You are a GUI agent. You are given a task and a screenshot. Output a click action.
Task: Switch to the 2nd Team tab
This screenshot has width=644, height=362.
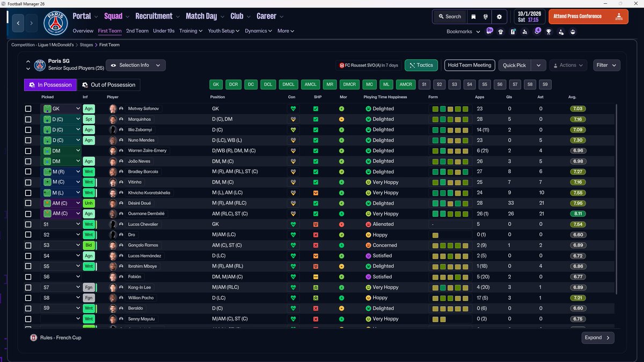[137, 31]
